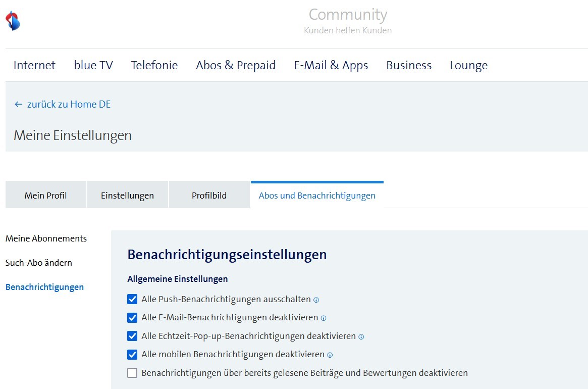
Task: Go to blue TV section
Action: pos(93,65)
